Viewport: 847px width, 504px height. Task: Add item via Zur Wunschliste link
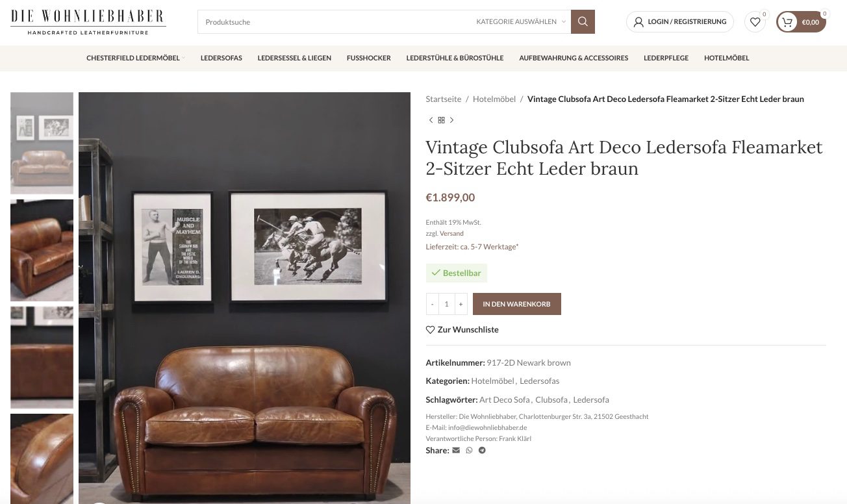462,330
